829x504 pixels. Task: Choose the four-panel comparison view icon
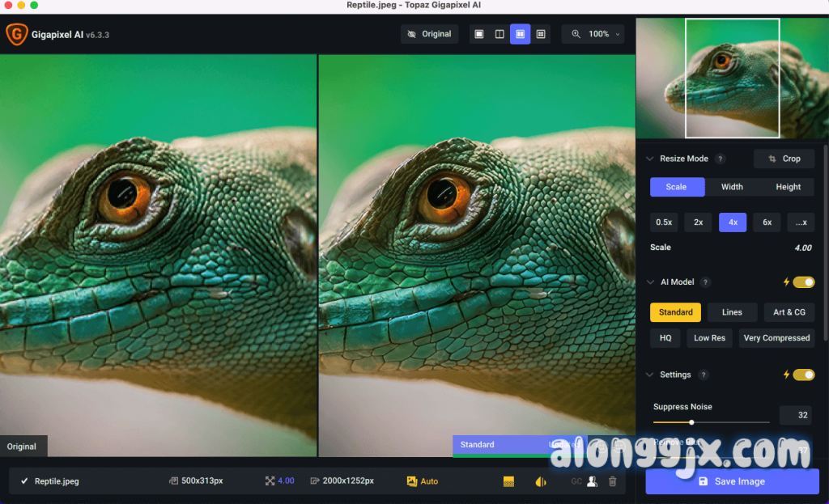point(541,34)
